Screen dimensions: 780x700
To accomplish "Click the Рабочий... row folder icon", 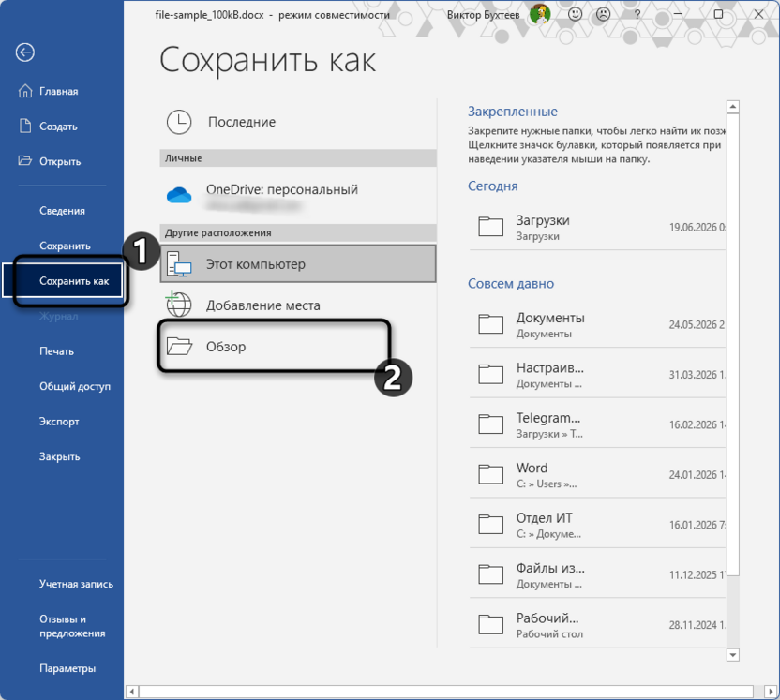I will pos(490,624).
